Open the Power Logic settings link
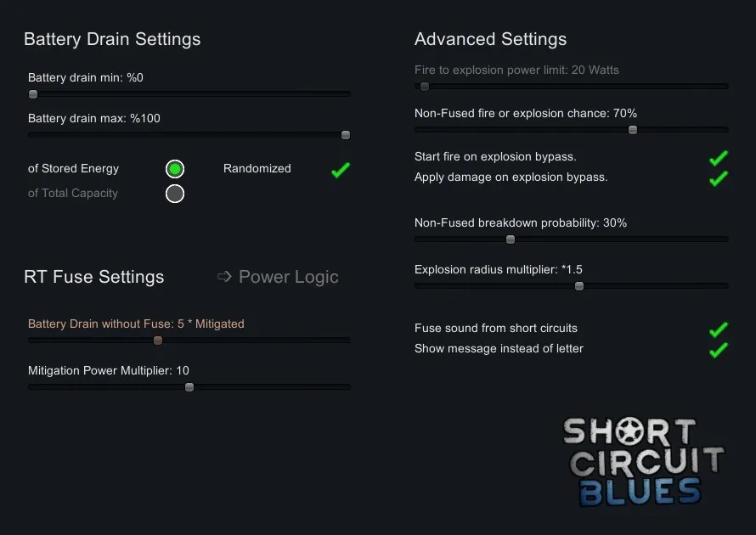Image resolution: width=756 pixels, height=535 pixels. [x=278, y=277]
